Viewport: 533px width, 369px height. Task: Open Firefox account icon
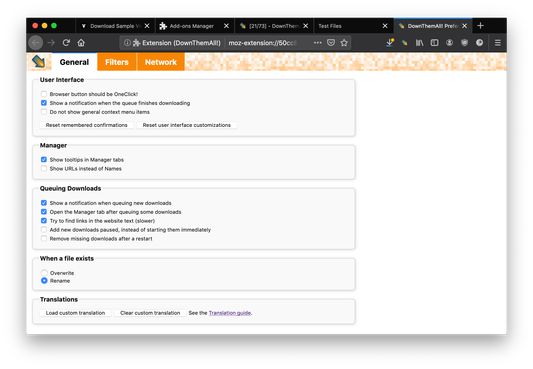tap(449, 43)
